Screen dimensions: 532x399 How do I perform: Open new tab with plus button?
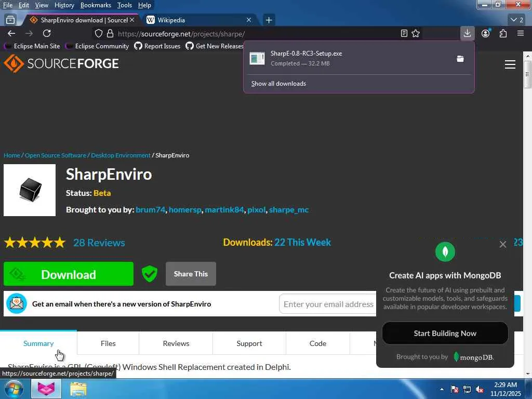[269, 20]
